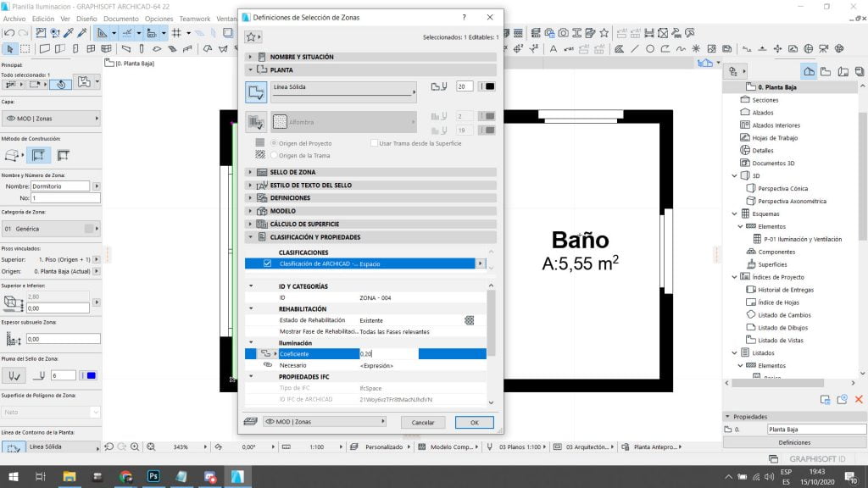Image resolution: width=868 pixels, height=488 pixels.
Task: Click the Undo arrow icon
Action: 9,33
